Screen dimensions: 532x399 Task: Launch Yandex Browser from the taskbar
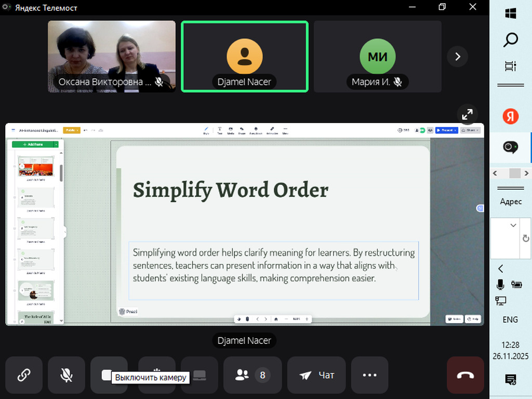coord(511,117)
